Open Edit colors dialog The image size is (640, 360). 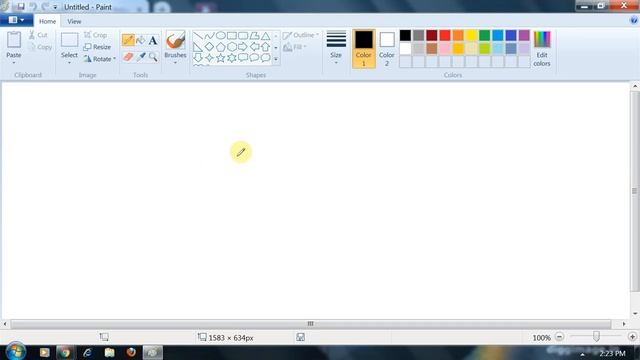(x=542, y=49)
